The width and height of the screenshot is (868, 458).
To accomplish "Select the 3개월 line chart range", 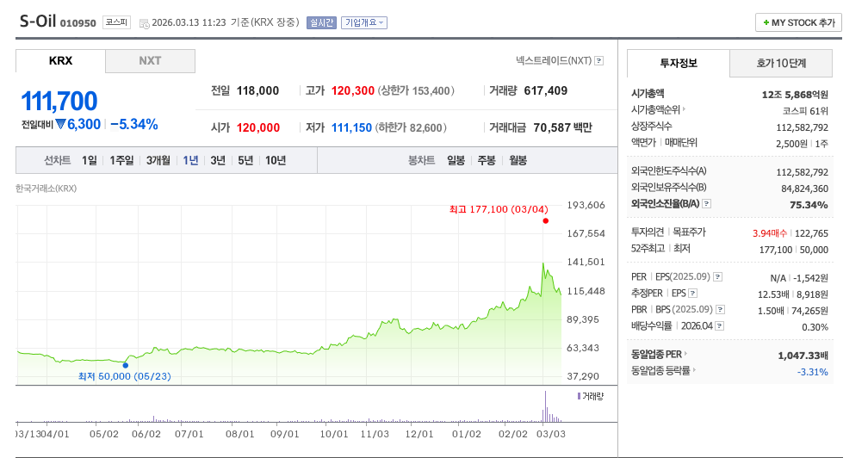I will pyautogui.click(x=158, y=160).
